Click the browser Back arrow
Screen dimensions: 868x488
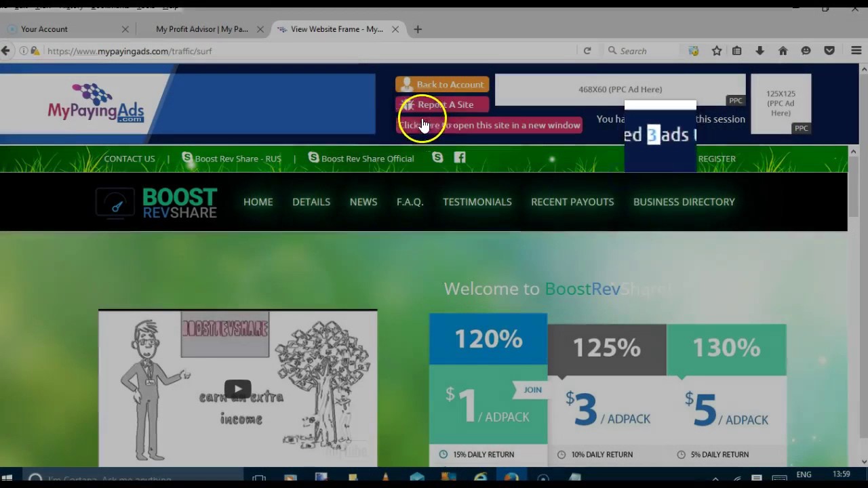(x=5, y=51)
